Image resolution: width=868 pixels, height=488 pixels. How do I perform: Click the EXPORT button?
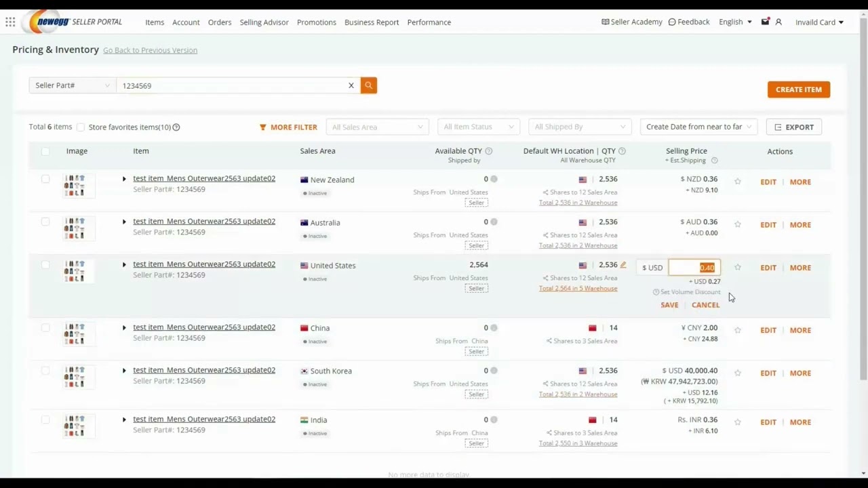point(794,127)
